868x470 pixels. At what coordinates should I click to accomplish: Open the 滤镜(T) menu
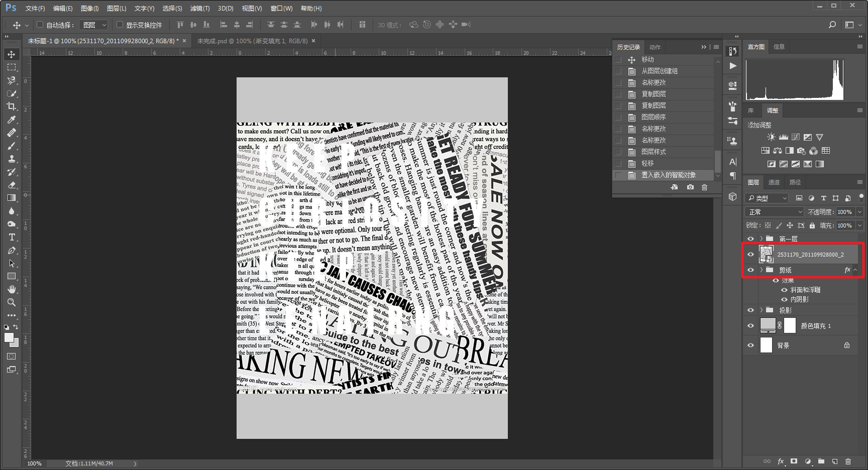pyautogui.click(x=200, y=9)
